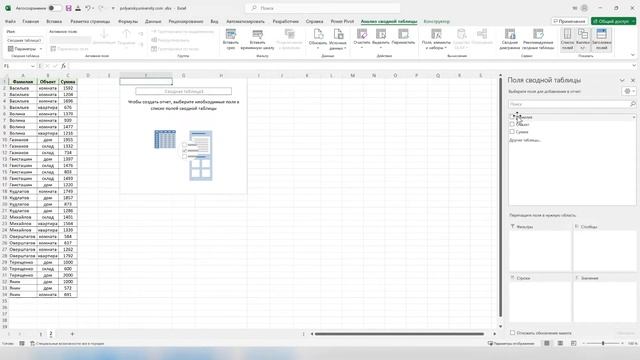
Task: Open the Файл tab
Action: click(x=10, y=21)
